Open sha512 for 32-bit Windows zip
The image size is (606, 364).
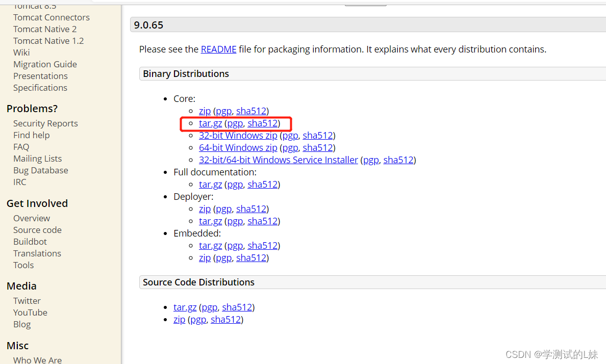tap(318, 136)
